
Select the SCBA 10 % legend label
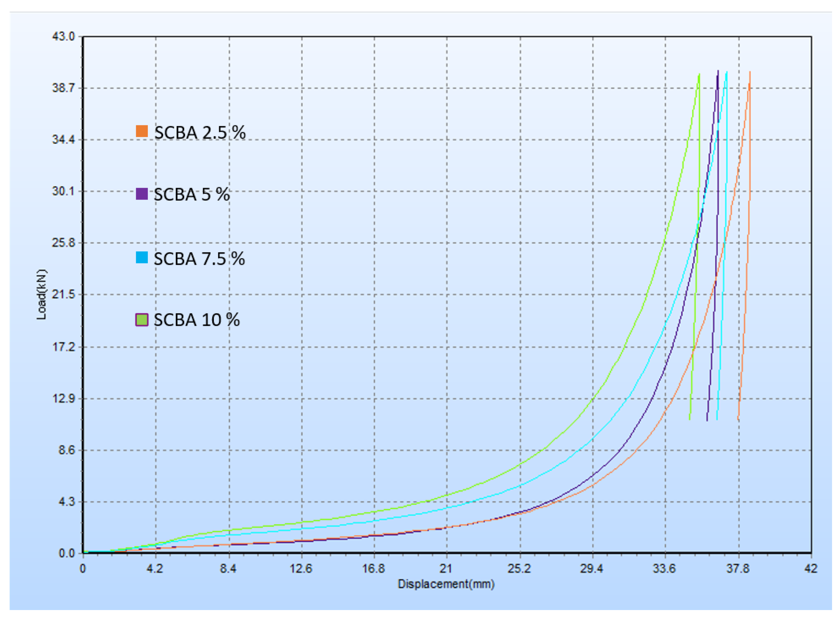[x=196, y=320]
